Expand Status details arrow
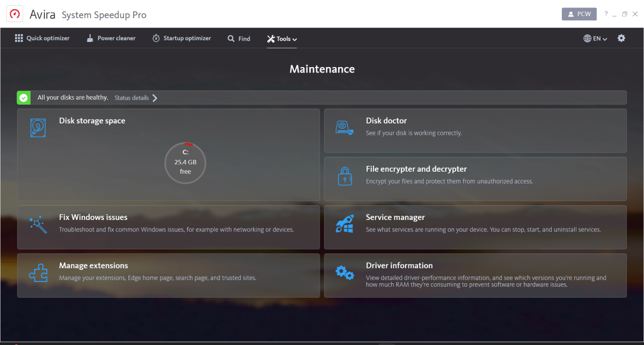 [x=155, y=98]
